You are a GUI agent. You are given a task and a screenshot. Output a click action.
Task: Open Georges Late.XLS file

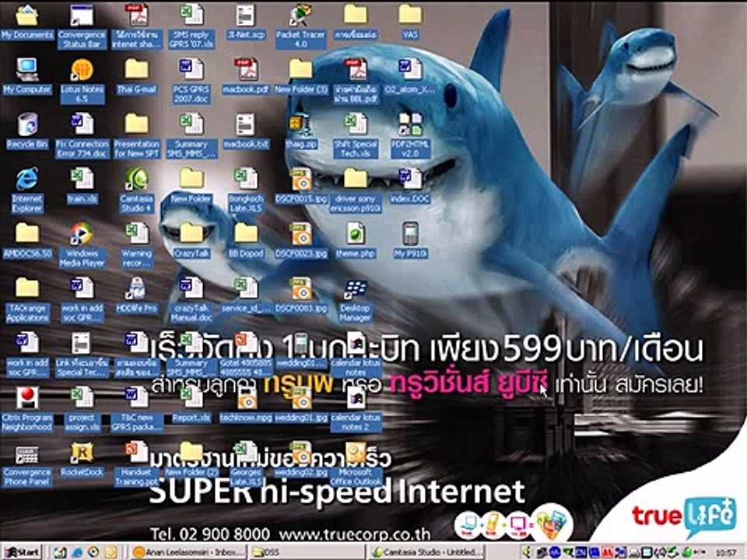(246, 464)
